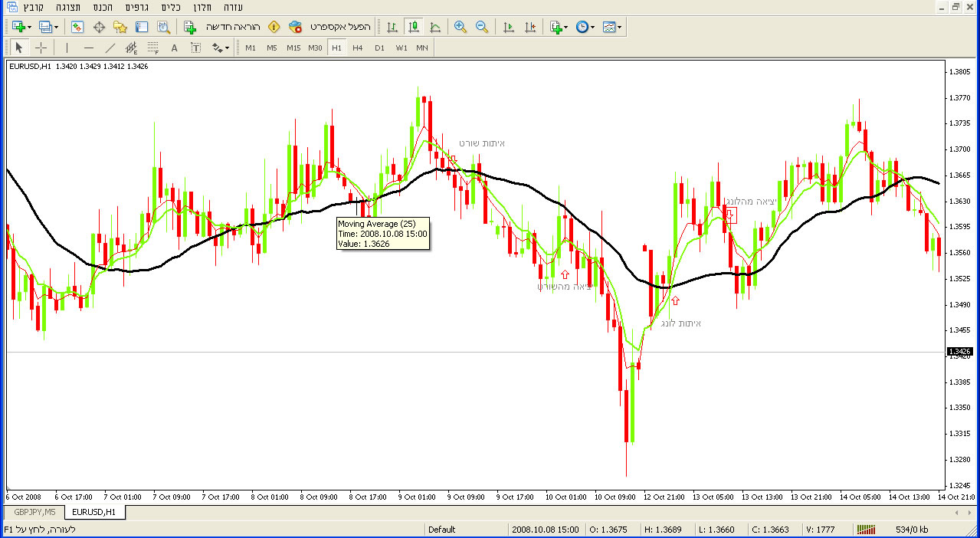
Task: Select the Crosshair cursor tool
Action: point(41,48)
